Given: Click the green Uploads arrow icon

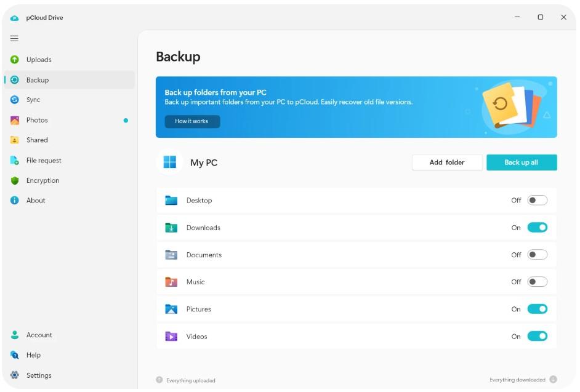Looking at the screenshot, I should 14,60.
